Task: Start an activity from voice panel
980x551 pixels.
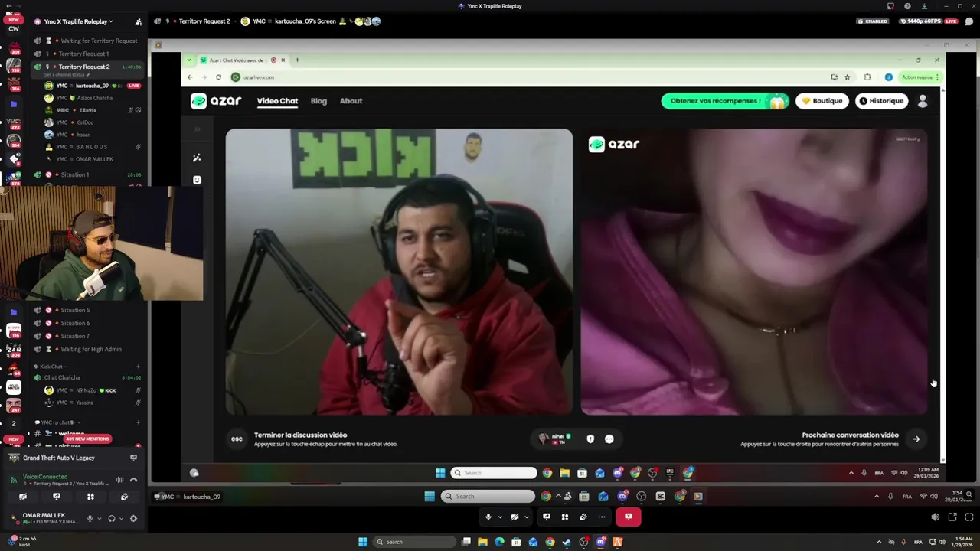Action: coord(90,497)
